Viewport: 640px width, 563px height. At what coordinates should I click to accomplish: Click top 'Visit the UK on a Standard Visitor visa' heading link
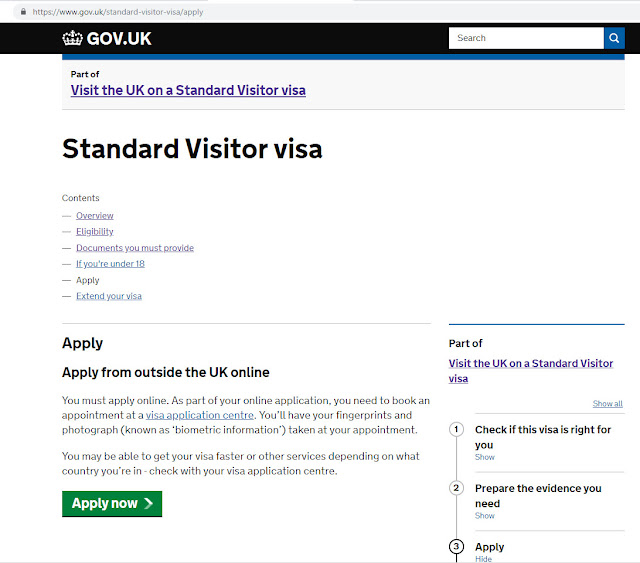pyautogui.click(x=188, y=90)
